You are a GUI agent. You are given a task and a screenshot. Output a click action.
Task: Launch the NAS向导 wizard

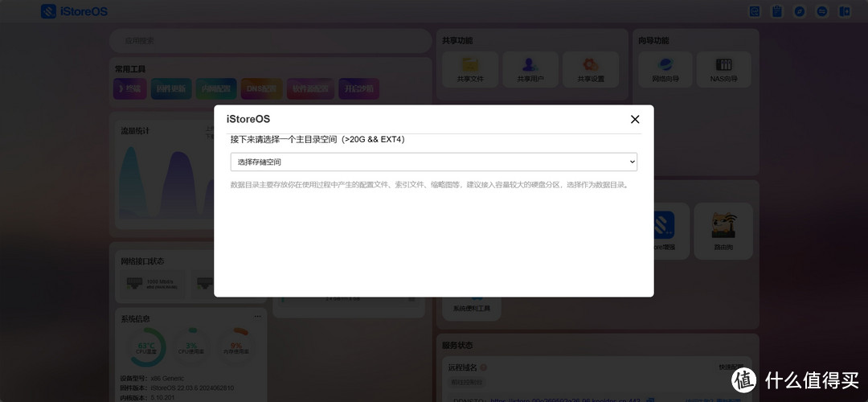[723, 69]
